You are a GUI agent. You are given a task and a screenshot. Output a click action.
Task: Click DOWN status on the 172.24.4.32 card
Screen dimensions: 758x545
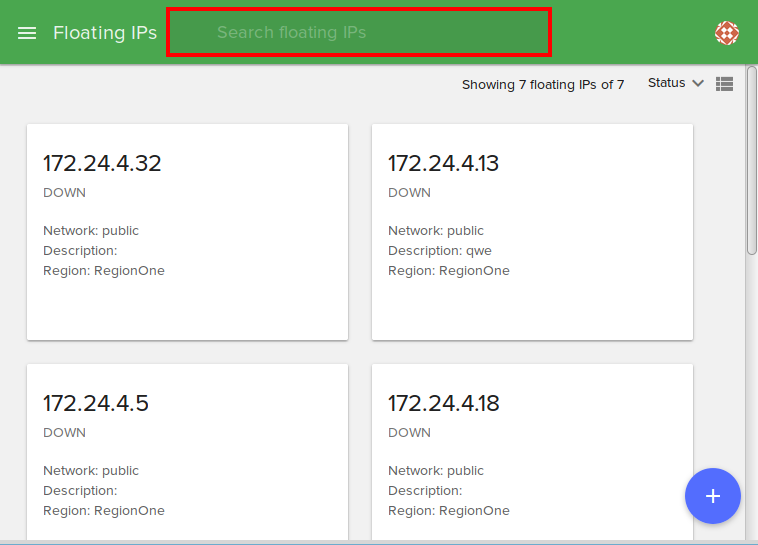pyautogui.click(x=64, y=193)
